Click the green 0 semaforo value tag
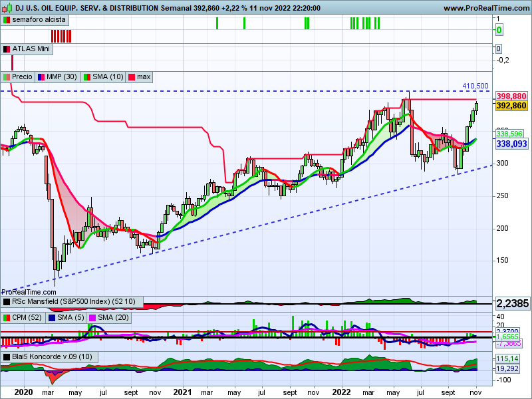 [x=499, y=30]
